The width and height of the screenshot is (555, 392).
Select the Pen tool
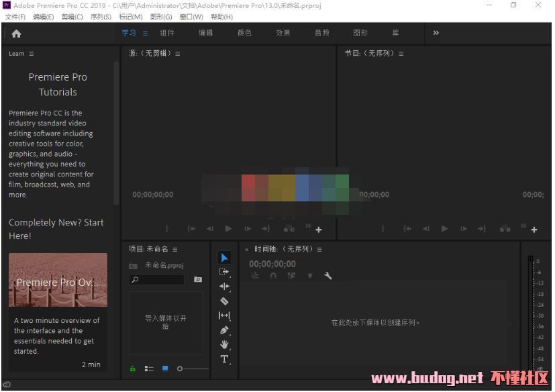(224, 330)
